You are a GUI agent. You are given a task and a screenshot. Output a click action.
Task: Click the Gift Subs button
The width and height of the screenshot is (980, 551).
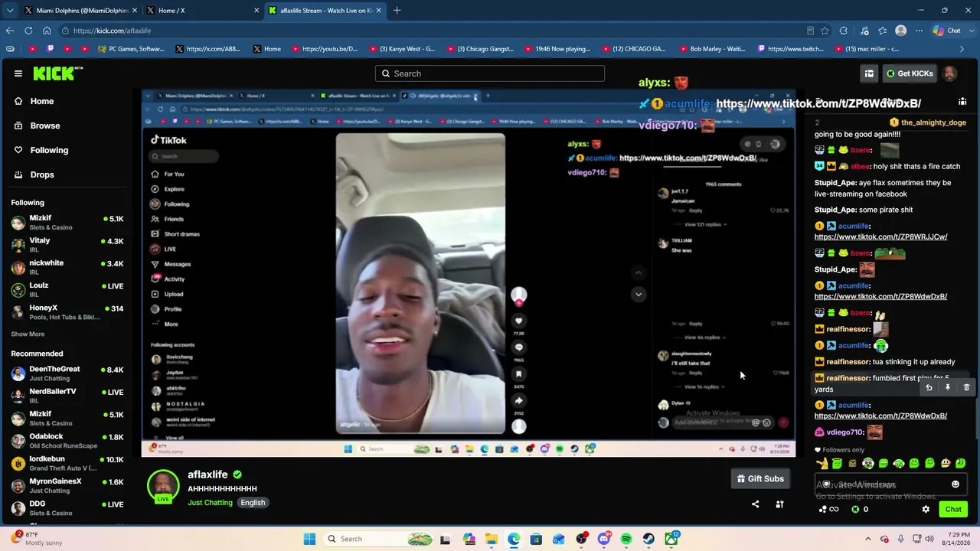point(760,479)
